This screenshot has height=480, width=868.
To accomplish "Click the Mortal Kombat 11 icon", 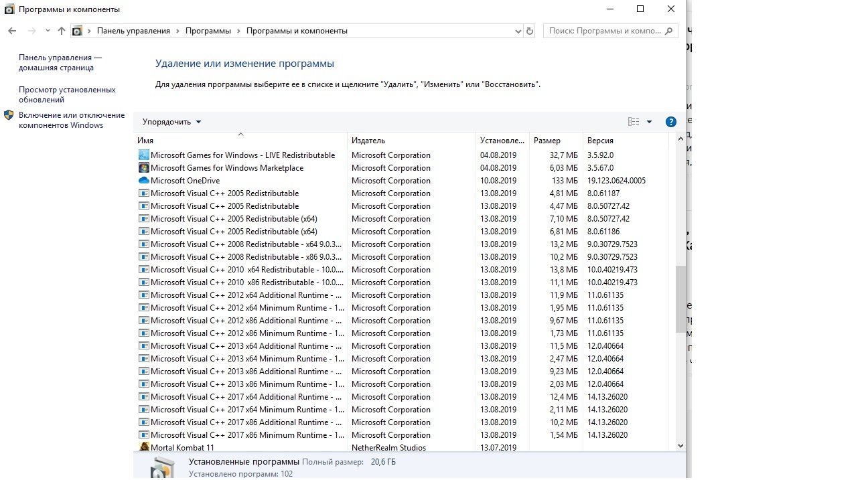I will [143, 447].
